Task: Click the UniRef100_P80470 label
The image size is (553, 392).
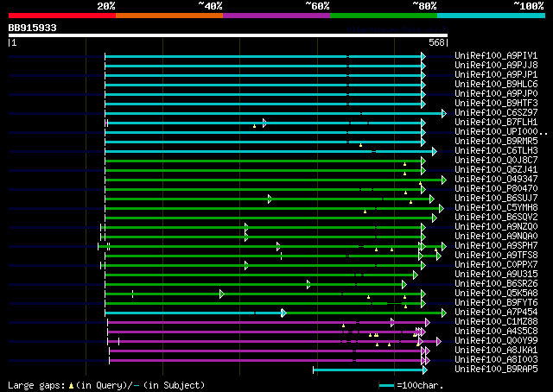Action: click(496, 189)
